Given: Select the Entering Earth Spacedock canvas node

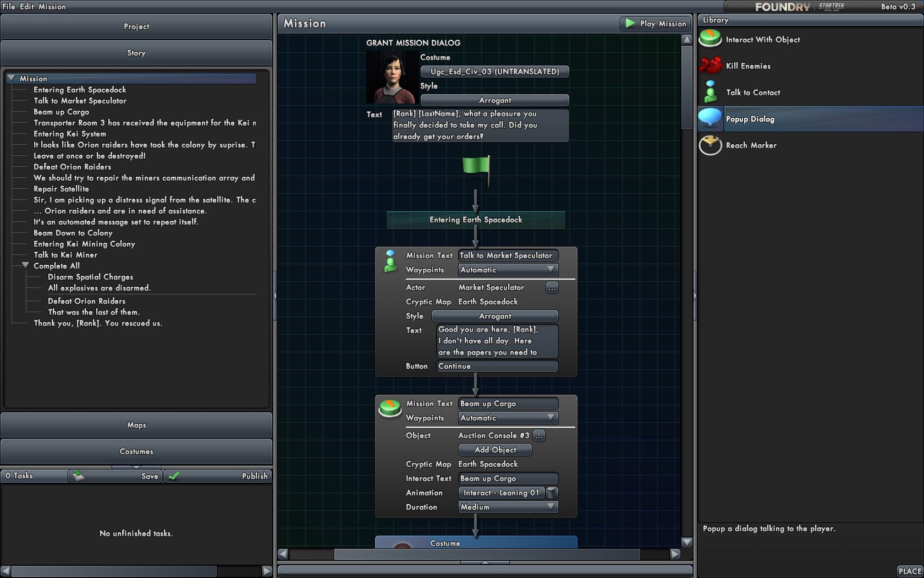Looking at the screenshot, I should point(476,220).
